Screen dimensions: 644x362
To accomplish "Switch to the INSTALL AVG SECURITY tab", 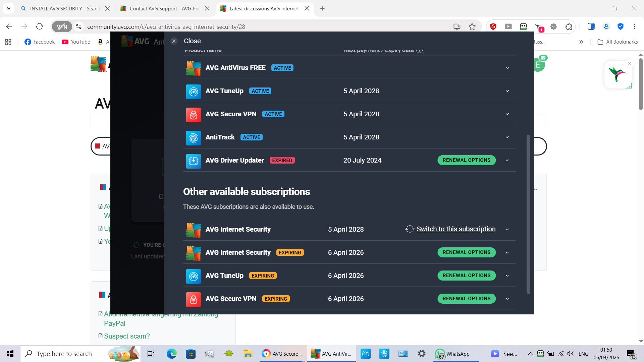I will pyautogui.click(x=64, y=8).
